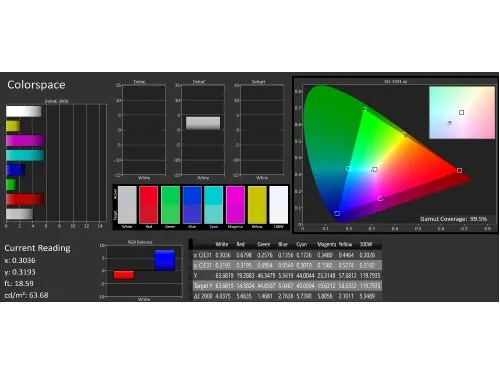Open the zoomed white point inset chart

[462, 112]
